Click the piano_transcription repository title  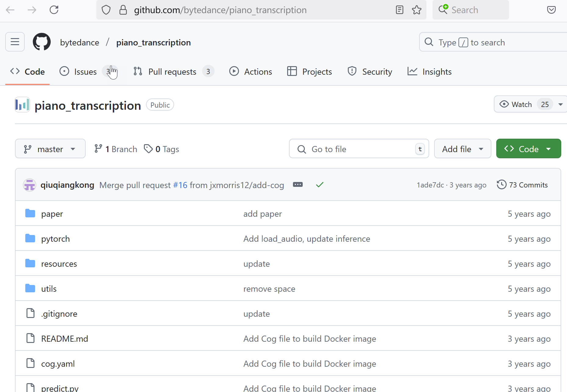click(88, 105)
